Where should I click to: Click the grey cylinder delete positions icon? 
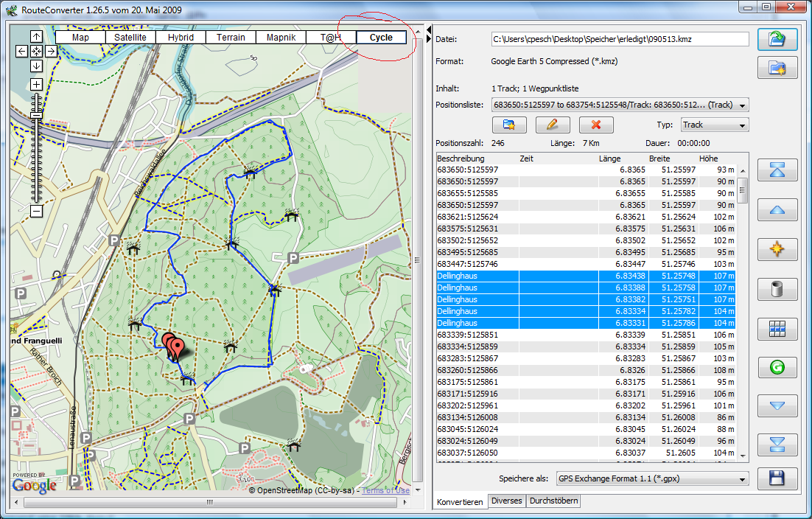pyautogui.click(x=777, y=289)
